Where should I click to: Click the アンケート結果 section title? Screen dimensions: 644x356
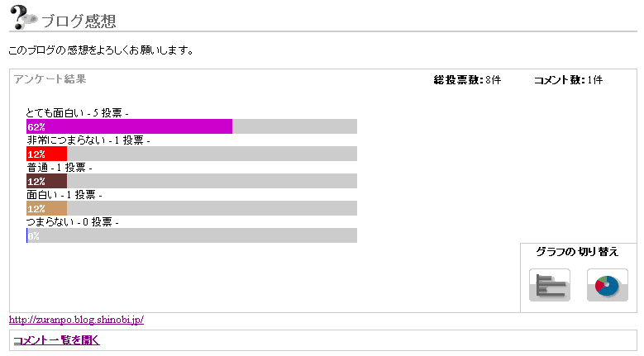[x=50, y=79]
